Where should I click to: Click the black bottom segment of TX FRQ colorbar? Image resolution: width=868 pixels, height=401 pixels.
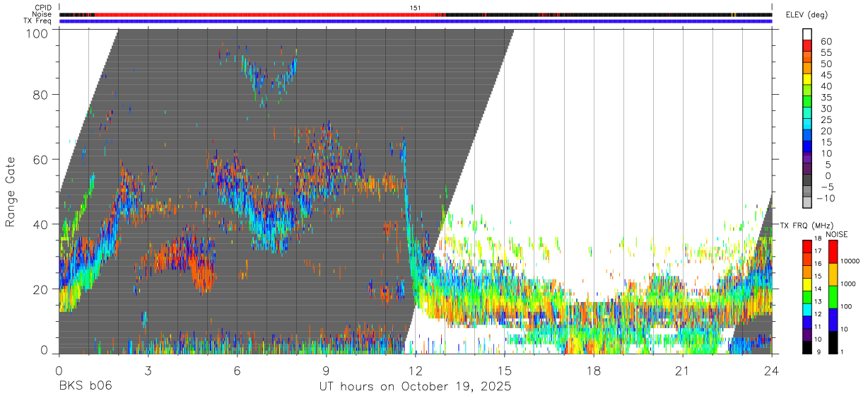click(x=807, y=347)
